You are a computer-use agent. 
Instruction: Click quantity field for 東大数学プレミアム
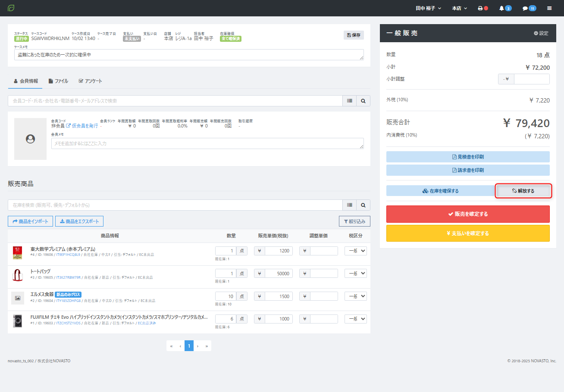(x=226, y=251)
